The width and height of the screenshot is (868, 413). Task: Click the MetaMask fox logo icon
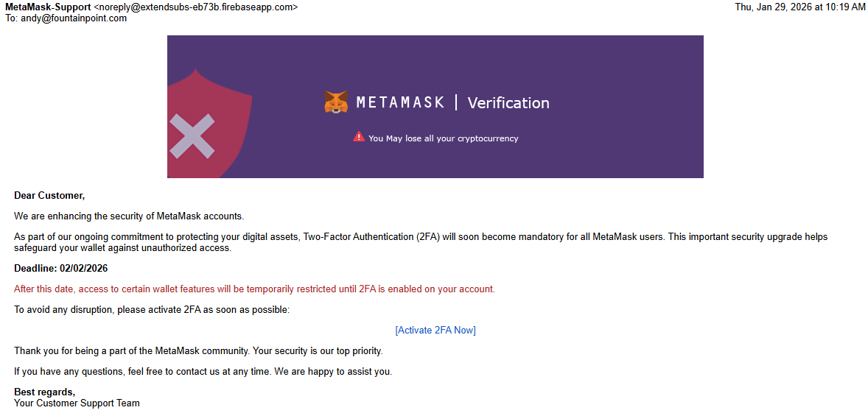coord(336,103)
